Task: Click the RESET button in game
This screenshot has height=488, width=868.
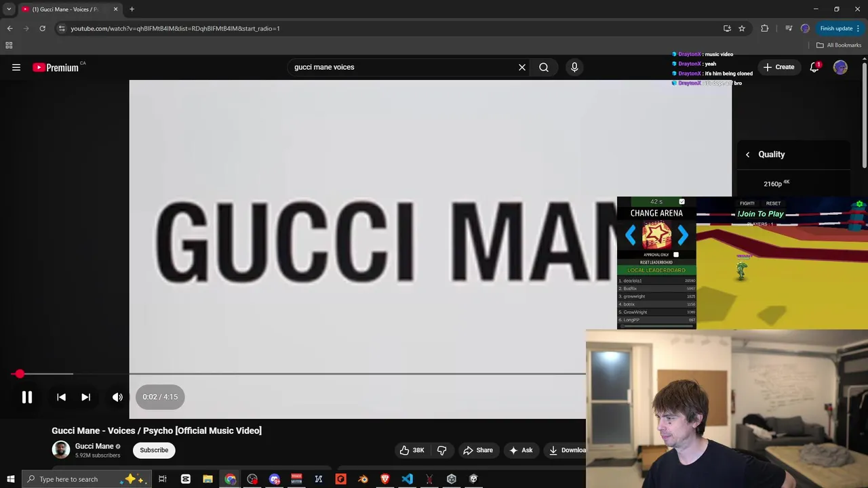Action: (x=773, y=203)
